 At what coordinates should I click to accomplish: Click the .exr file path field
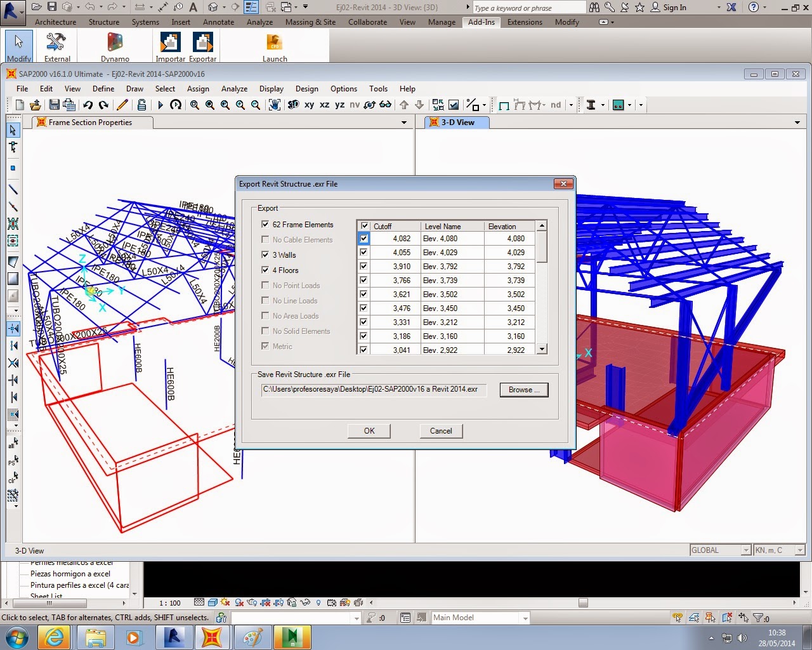(x=374, y=390)
